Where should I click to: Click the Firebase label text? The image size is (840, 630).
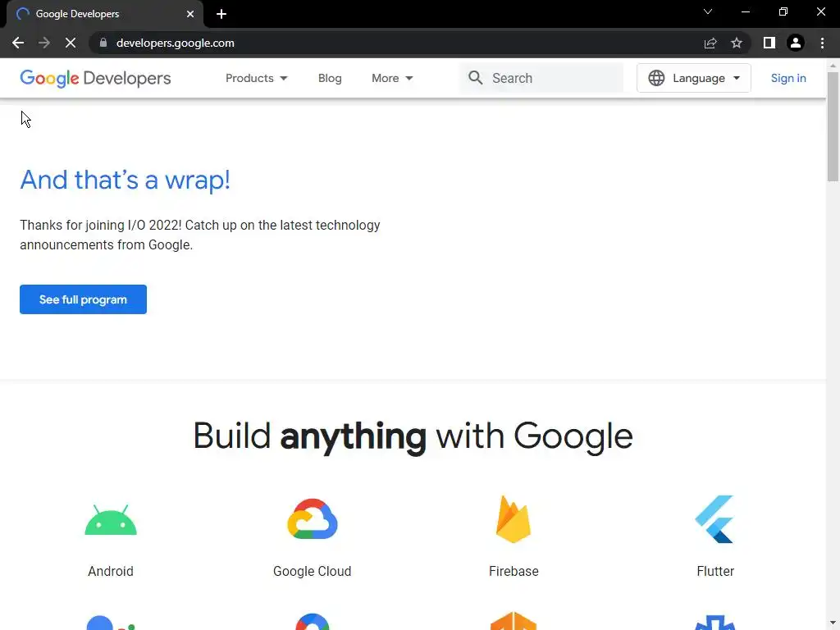(514, 571)
